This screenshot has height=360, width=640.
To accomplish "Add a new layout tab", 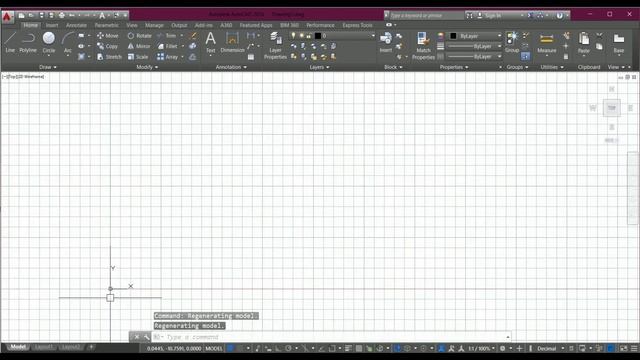I will tap(91, 347).
